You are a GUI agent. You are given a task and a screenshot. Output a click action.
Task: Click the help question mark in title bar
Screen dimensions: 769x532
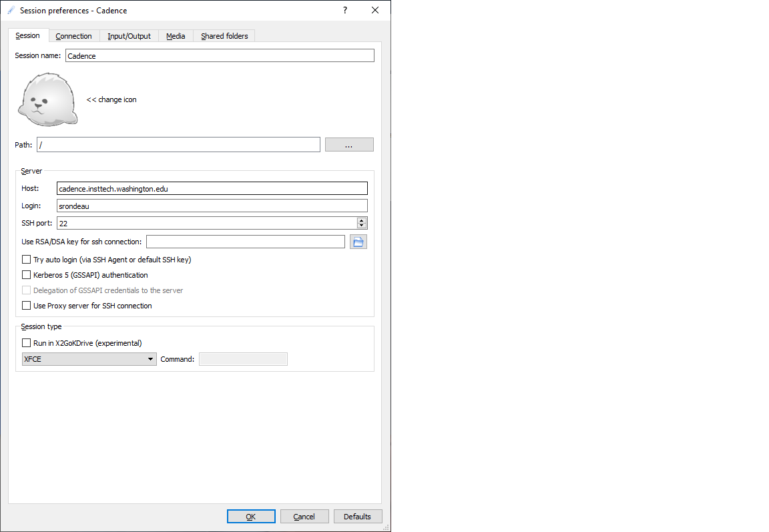click(x=345, y=10)
